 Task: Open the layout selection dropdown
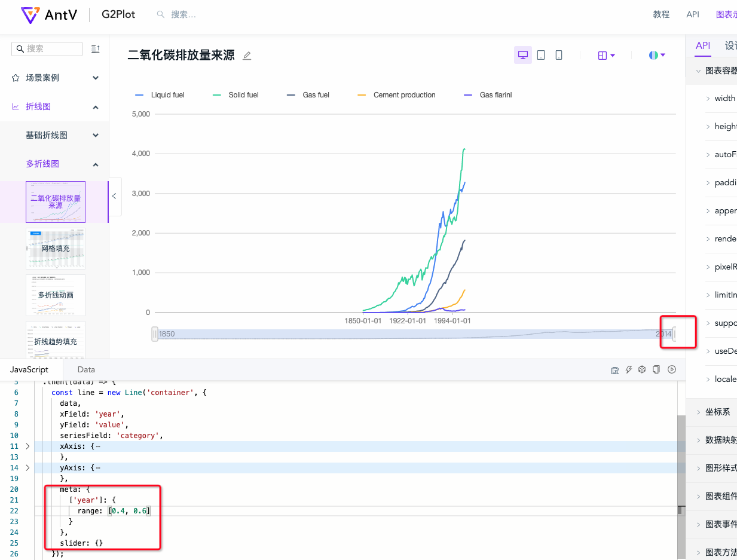tap(606, 54)
